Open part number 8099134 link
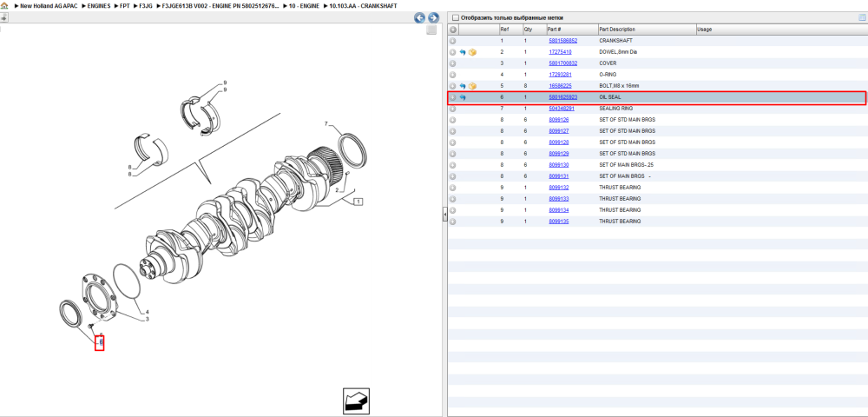This screenshot has width=868, height=417. (x=558, y=210)
